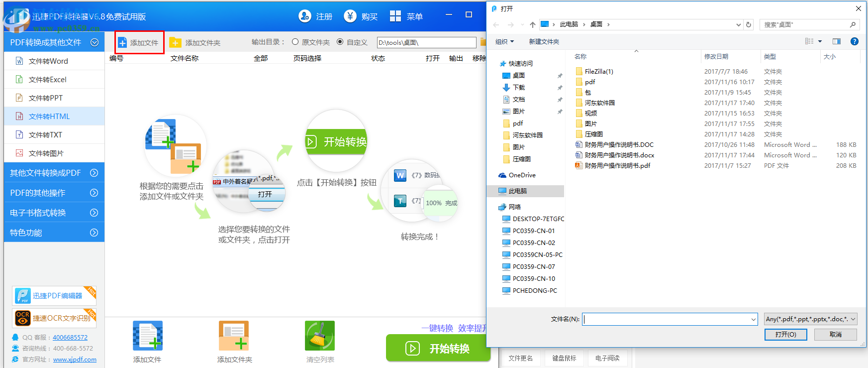Image resolution: width=868 pixels, height=368 pixels.
Task: Expand the 特色功能 section
Action: pyautogui.click(x=54, y=233)
